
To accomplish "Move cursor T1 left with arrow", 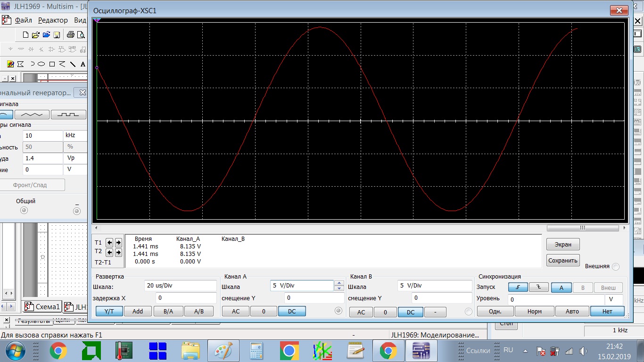I will point(109,243).
